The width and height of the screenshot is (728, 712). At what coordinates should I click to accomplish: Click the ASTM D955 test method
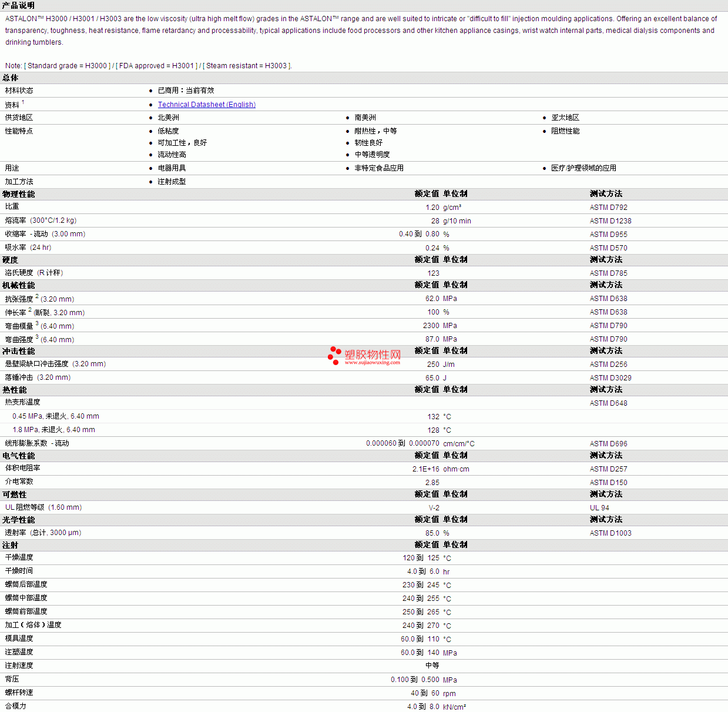609,235
